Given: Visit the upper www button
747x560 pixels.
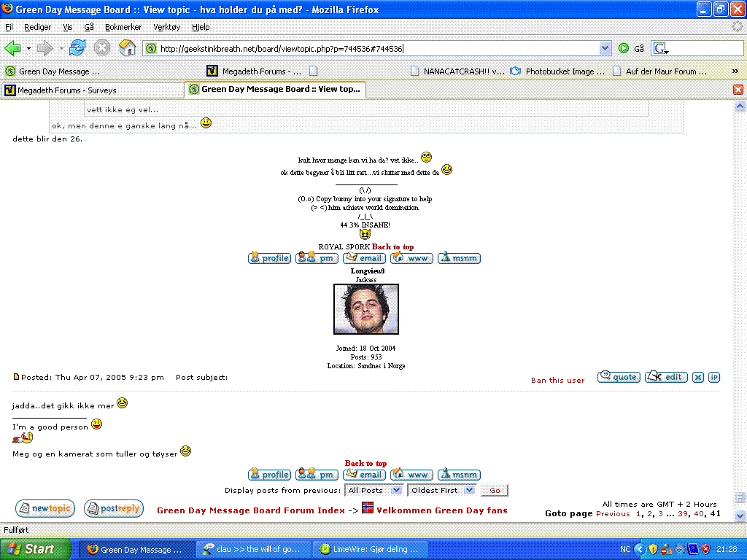Looking at the screenshot, I should pos(411,258).
